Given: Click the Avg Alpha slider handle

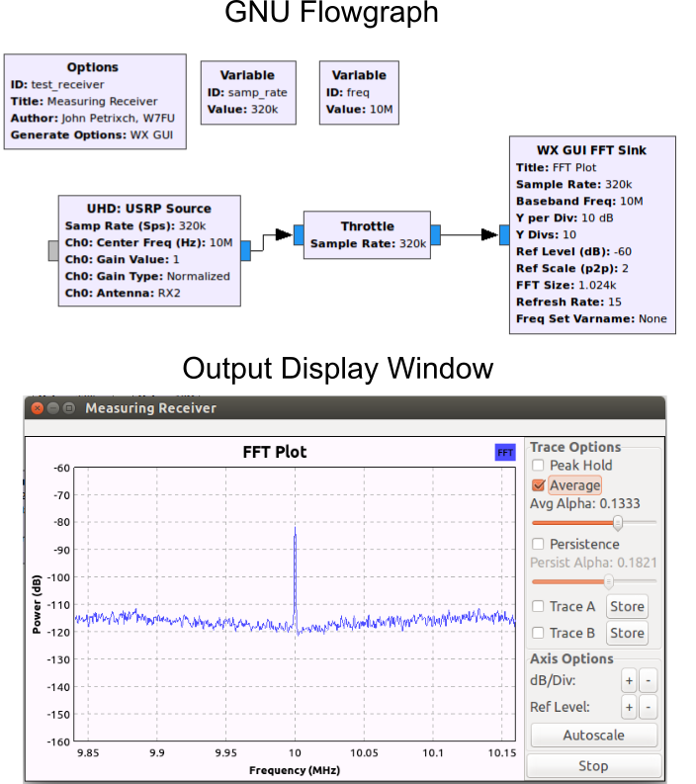Looking at the screenshot, I should [x=617, y=522].
